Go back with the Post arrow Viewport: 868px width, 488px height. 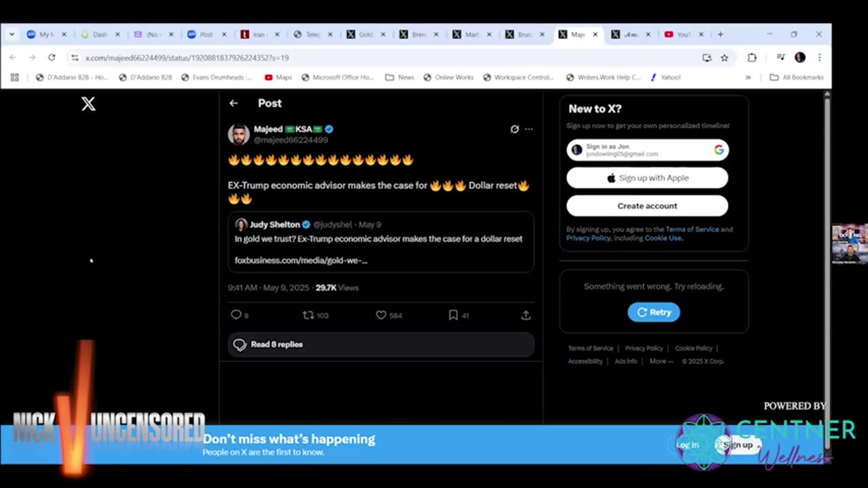point(233,103)
